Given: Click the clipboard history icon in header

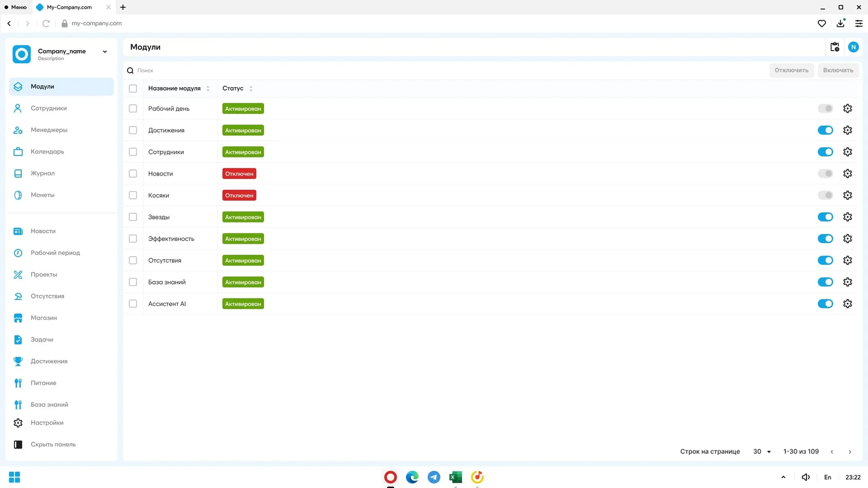Looking at the screenshot, I should point(834,47).
